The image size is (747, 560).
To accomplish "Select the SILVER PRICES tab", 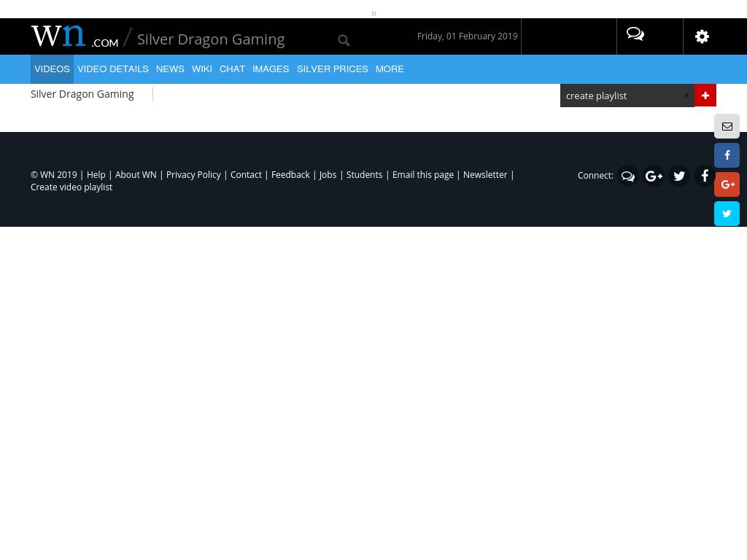I will coord(332,69).
